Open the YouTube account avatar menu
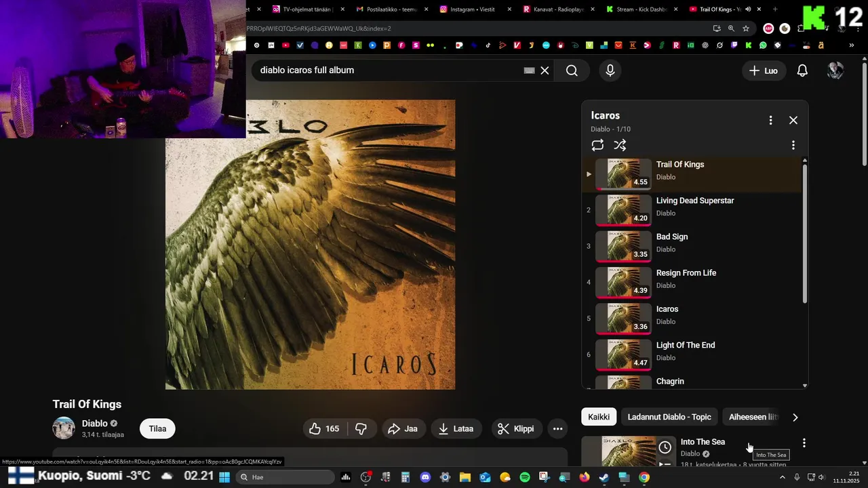This screenshot has width=868, height=488. pyautogui.click(x=835, y=70)
